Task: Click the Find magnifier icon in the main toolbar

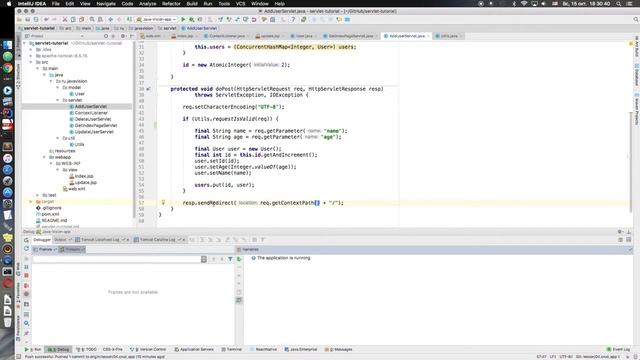Action: coord(92,20)
